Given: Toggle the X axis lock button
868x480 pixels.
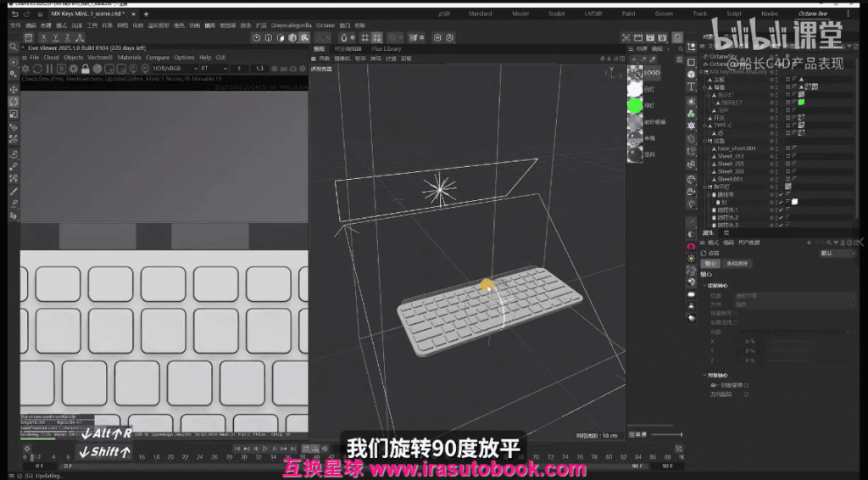Looking at the screenshot, I should click(43, 37).
